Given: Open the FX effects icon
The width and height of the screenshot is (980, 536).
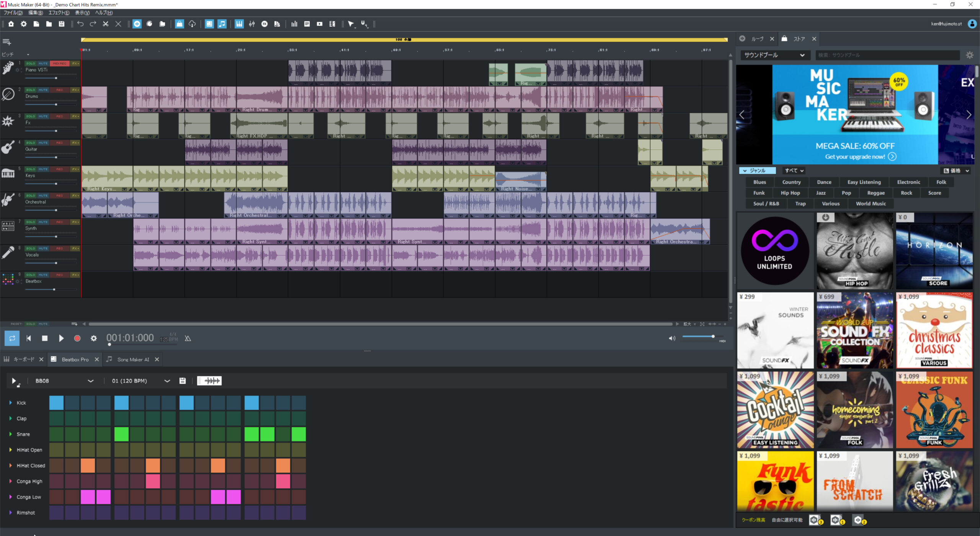Looking at the screenshot, I should click(265, 24).
